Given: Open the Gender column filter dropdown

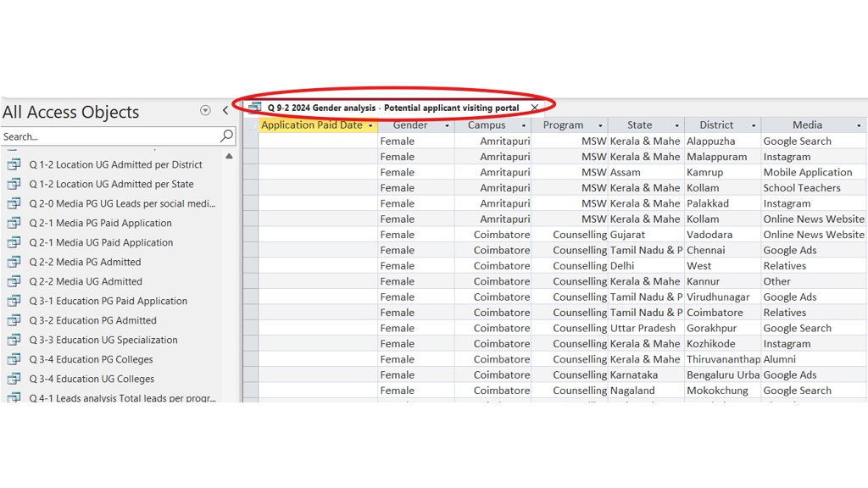Looking at the screenshot, I should 447,126.
